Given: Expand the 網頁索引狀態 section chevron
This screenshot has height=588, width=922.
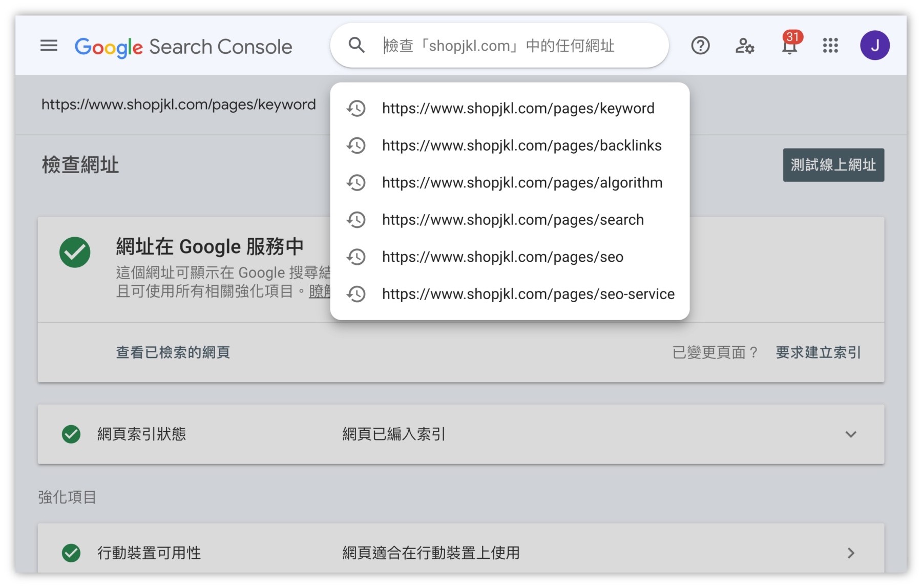Looking at the screenshot, I should click(850, 434).
